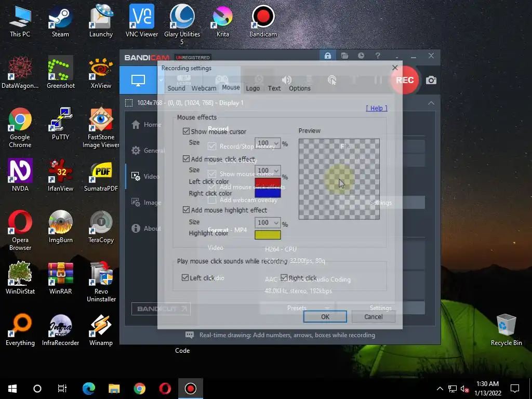Click the lock icon in Bandicam title bar
This screenshot has height=399, width=532.
tap(328, 56)
